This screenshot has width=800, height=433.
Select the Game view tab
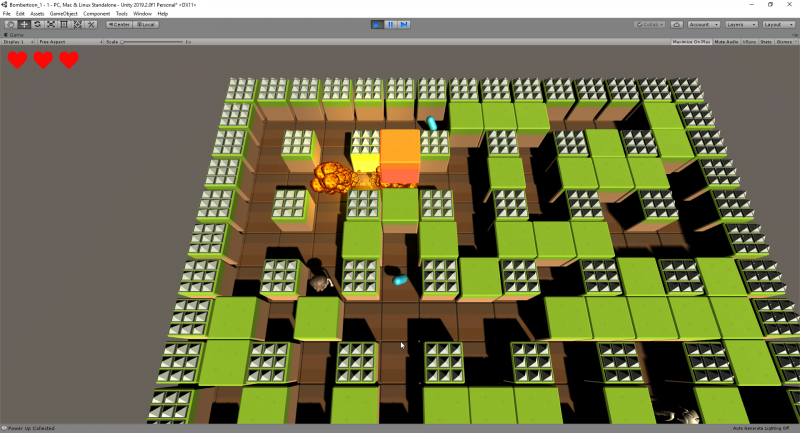point(14,35)
